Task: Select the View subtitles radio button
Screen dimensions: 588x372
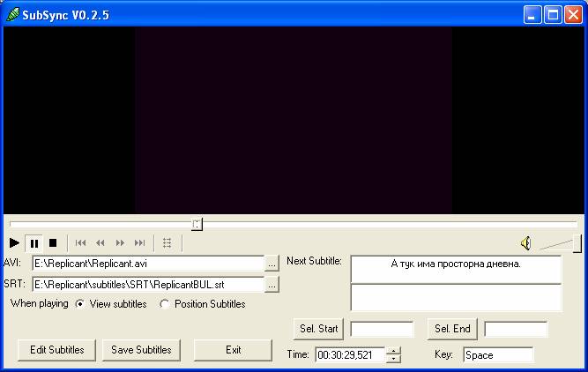Action: point(81,304)
